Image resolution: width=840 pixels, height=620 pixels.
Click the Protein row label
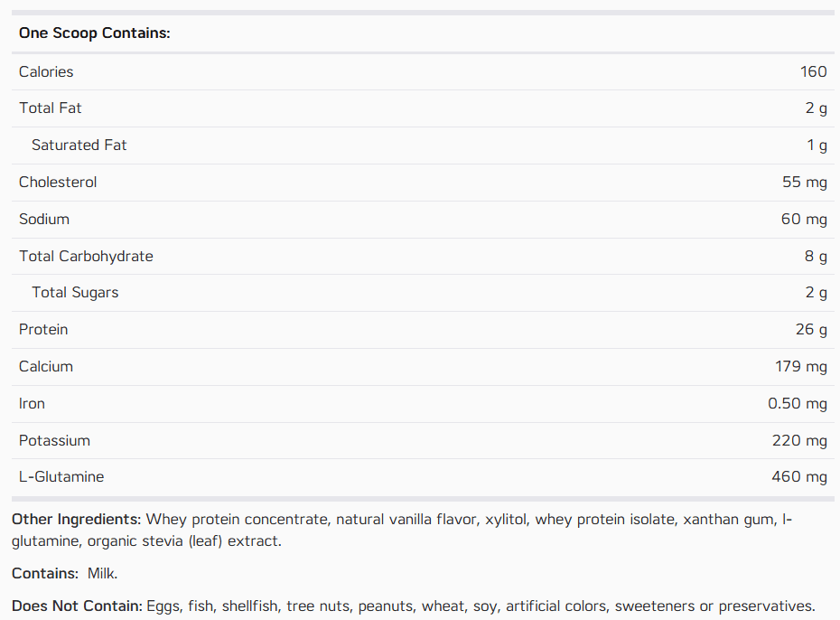coord(43,330)
